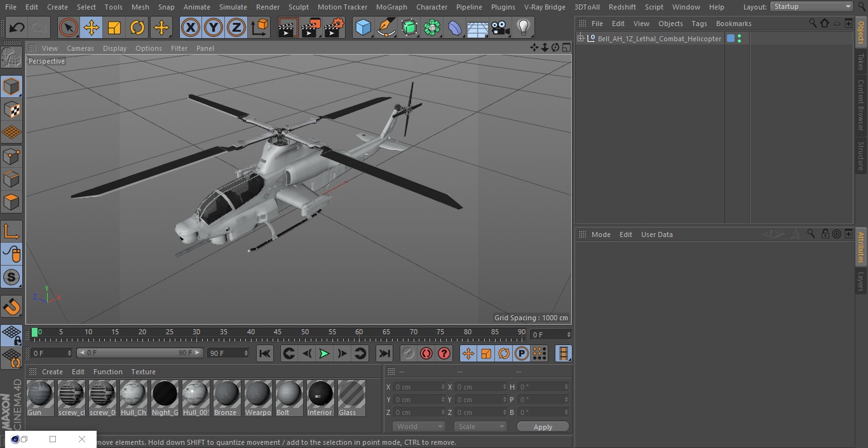Add a Cube primitive object
The width and height of the screenshot is (868, 448).
[x=363, y=28]
